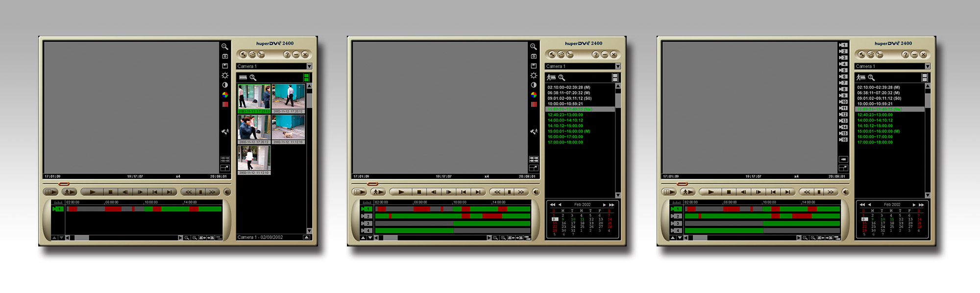The height and width of the screenshot is (293, 980).
Task: Open the man-with-dog thumbnail in the left window
Action: tap(288, 128)
